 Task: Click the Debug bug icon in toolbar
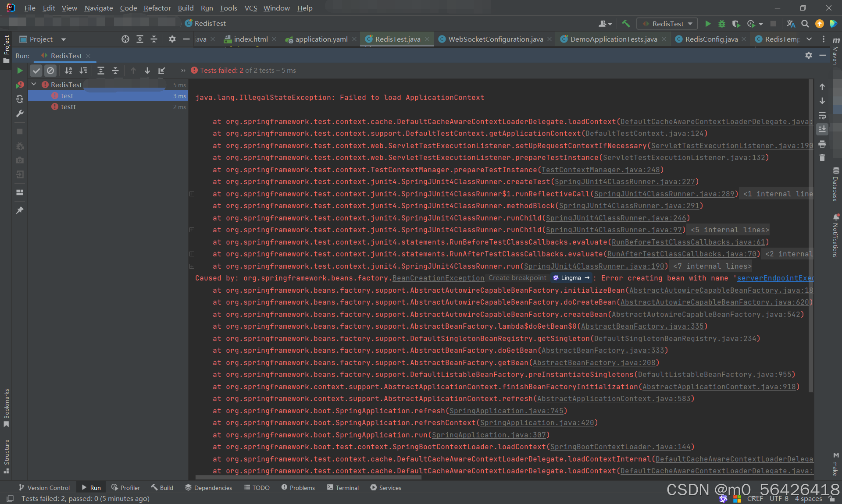pos(722,24)
